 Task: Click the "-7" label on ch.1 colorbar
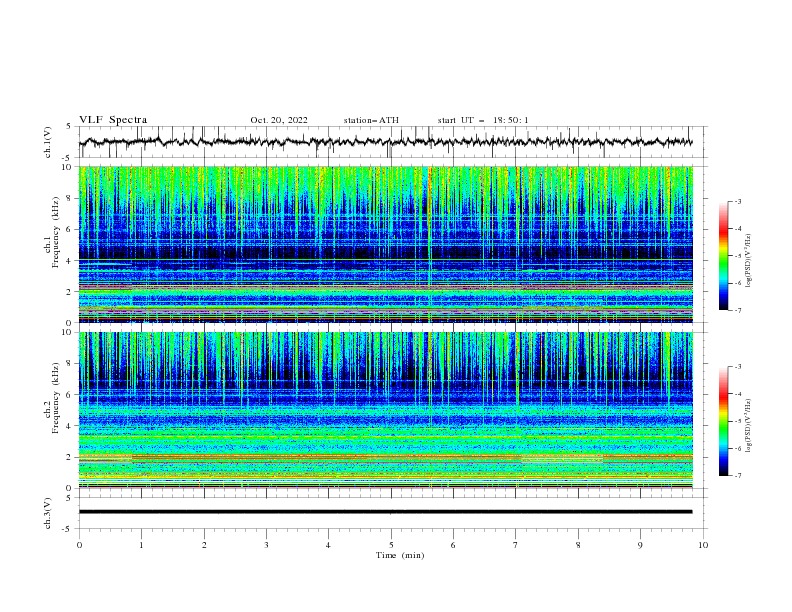737,310
